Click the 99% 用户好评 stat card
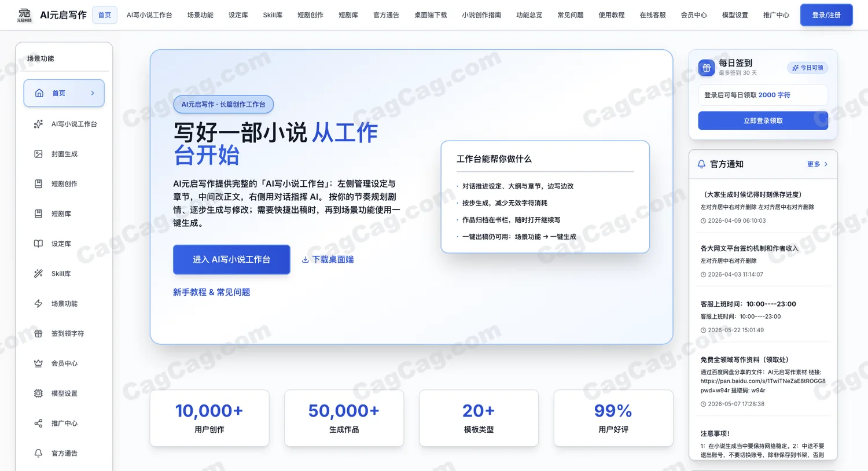868x471 pixels. tap(613, 418)
